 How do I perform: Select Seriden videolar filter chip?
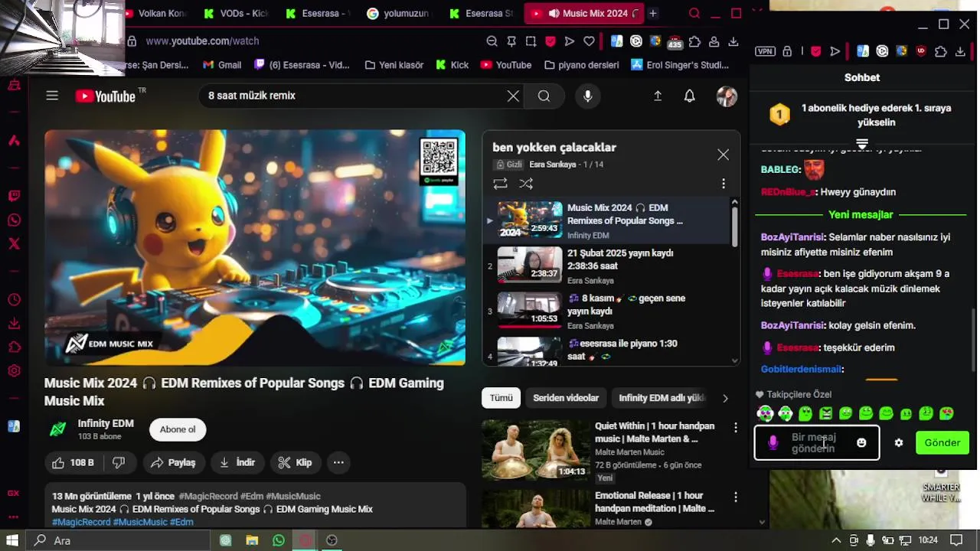tap(566, 398)
